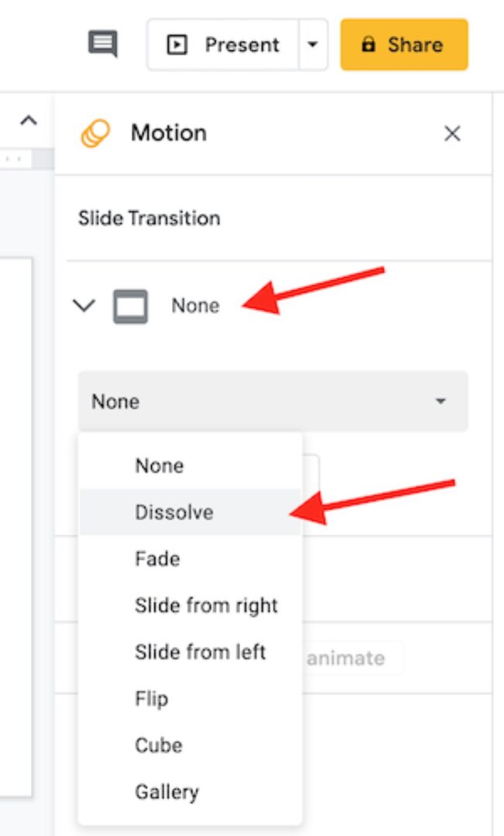504x836 pixels.
Task: Click the Share button
Action: click(404, 44)
